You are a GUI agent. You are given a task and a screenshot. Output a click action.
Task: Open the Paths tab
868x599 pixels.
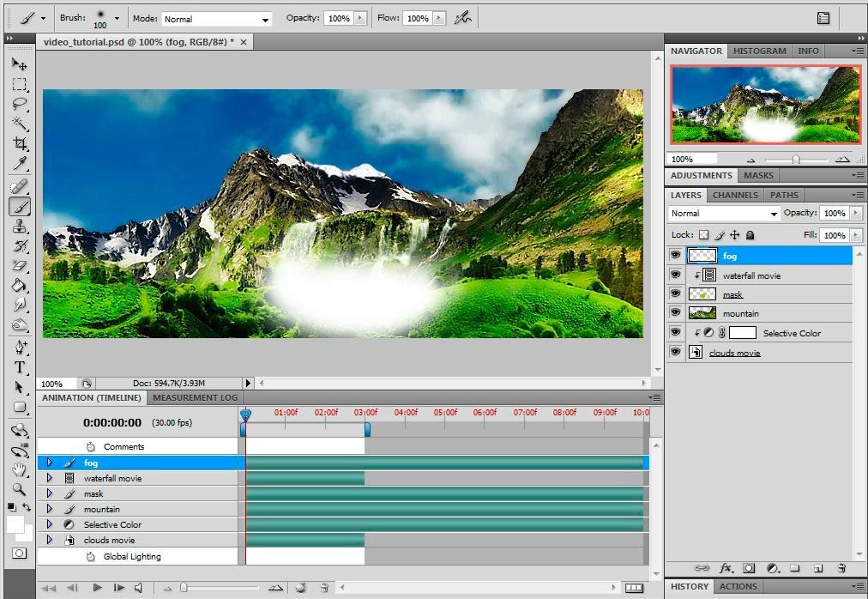pyautogui.click(x=785, y=195)
